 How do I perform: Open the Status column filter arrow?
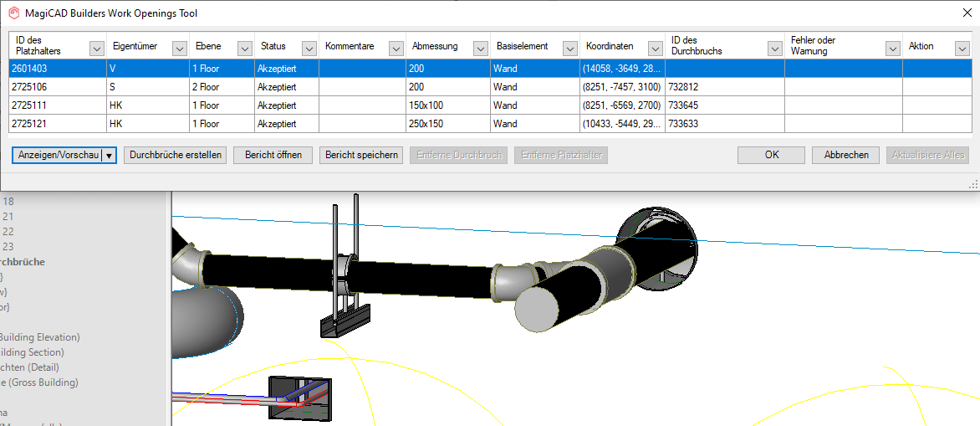309,49
